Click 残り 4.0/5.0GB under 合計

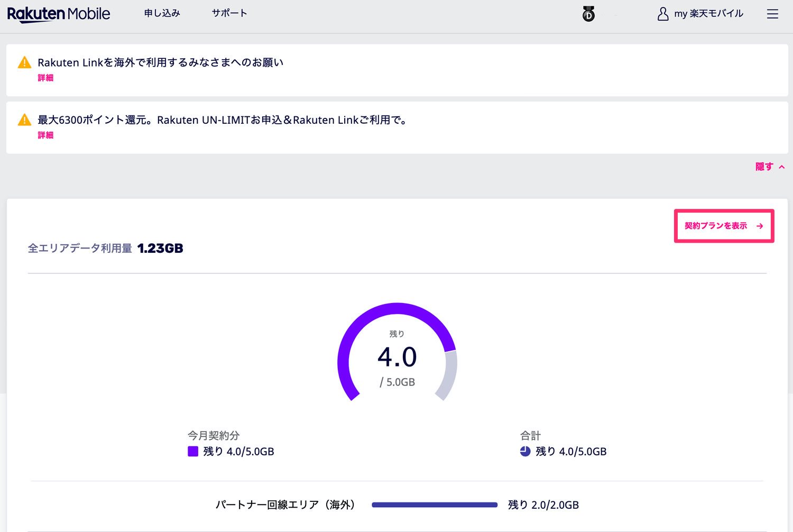(571, 452)
